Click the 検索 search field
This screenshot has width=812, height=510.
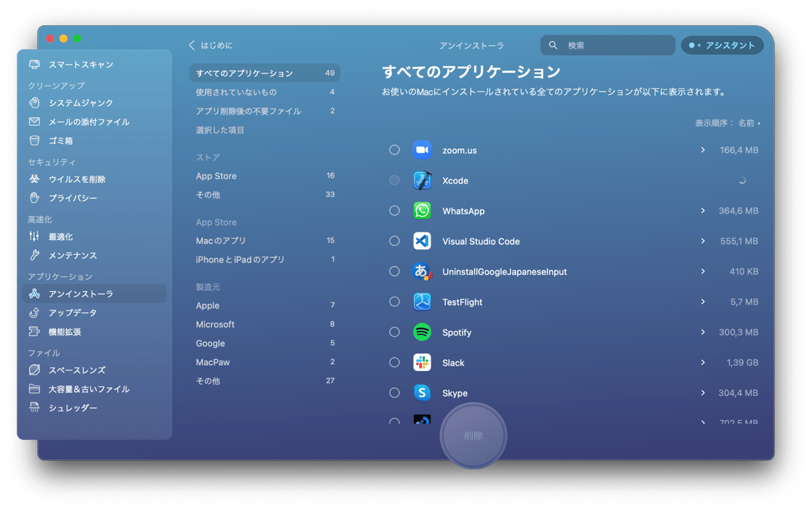point(608,45)
